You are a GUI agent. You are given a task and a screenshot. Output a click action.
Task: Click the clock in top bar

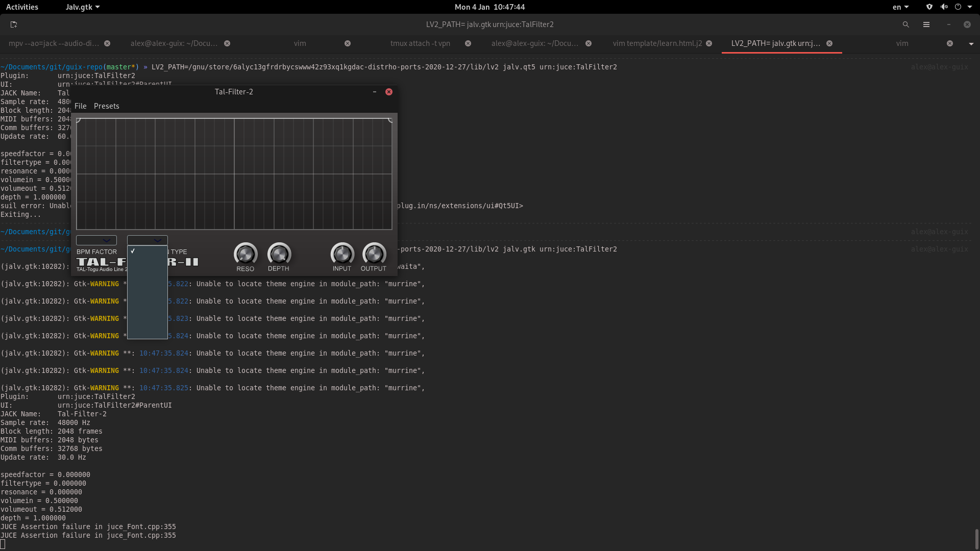(489, 7)
